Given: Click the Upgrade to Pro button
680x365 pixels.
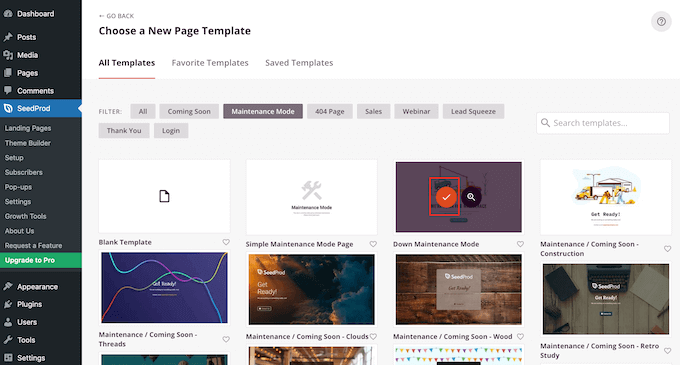Looking at the screenshot, I should (41, 260).
